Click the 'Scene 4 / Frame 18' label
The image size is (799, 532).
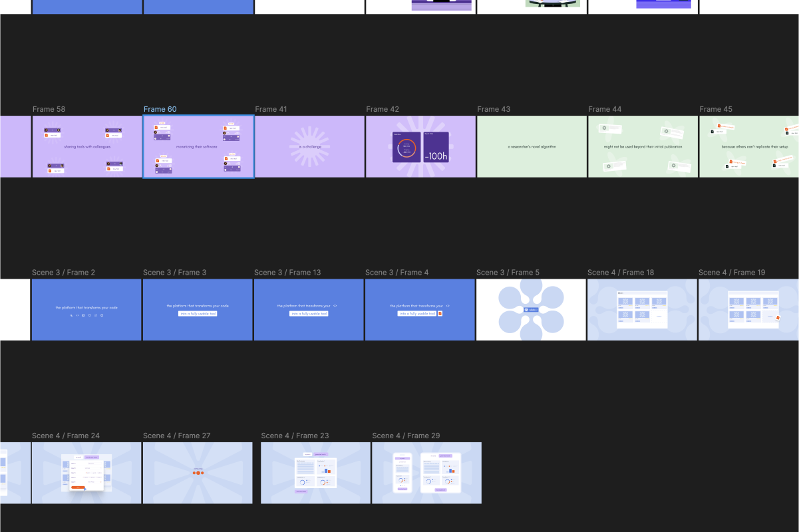(x=620, y=272)
